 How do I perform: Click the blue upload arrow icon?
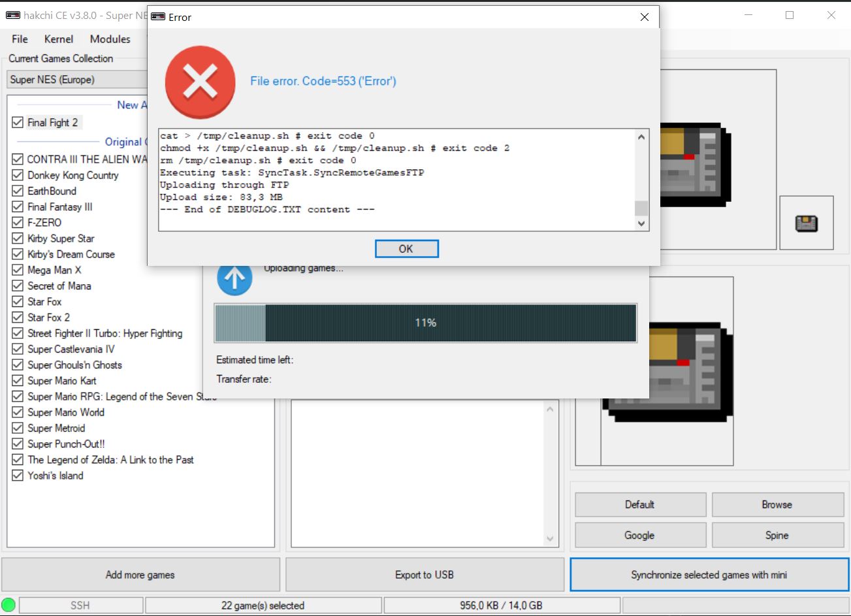(234, 277)
